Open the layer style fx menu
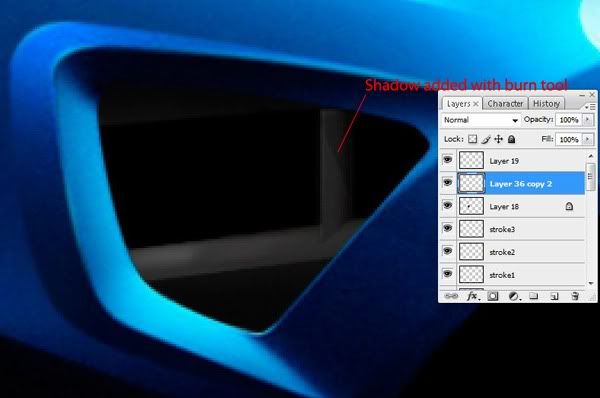 click(473, 296)
